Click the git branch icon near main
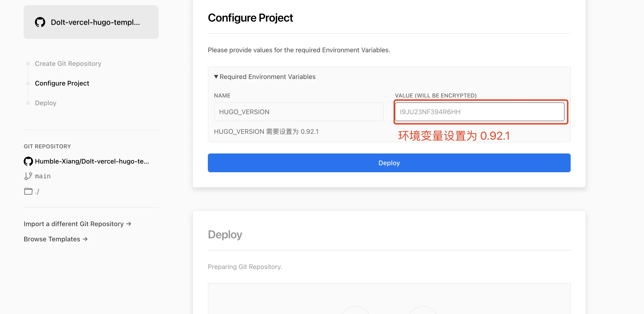 [28, 176]
